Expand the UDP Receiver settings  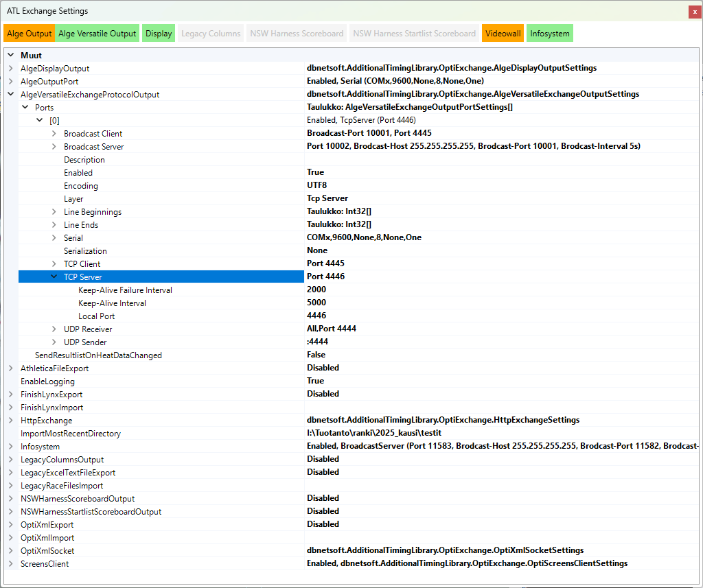coord(54,329)
